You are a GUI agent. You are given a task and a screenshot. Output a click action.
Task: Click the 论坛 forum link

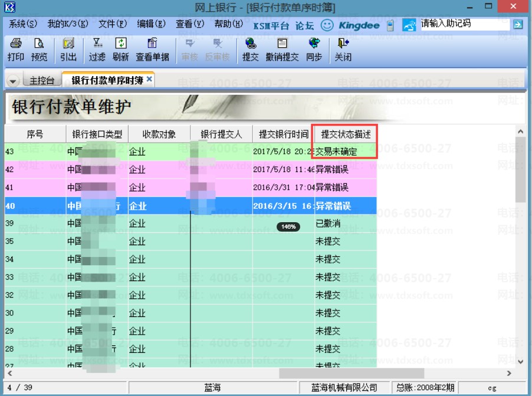coord(304,26)
